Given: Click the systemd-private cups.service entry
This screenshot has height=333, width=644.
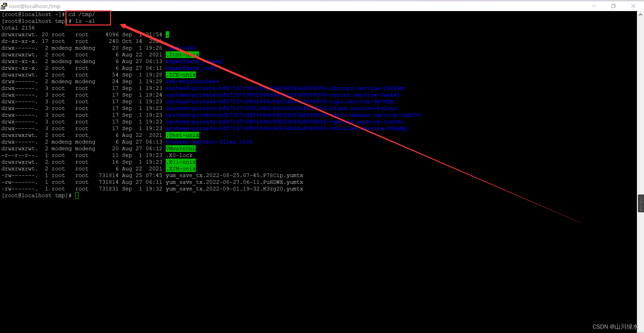Looking at the screenshot, I should [280, 102].
